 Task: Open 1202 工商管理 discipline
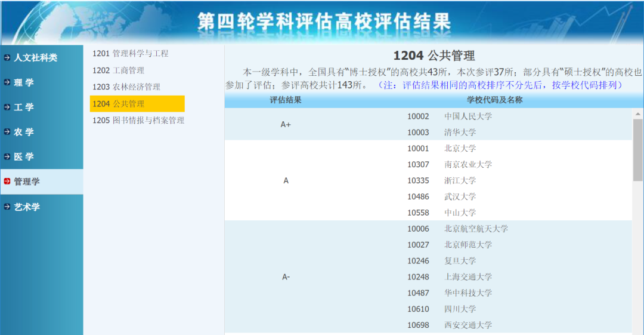(118, 70)
